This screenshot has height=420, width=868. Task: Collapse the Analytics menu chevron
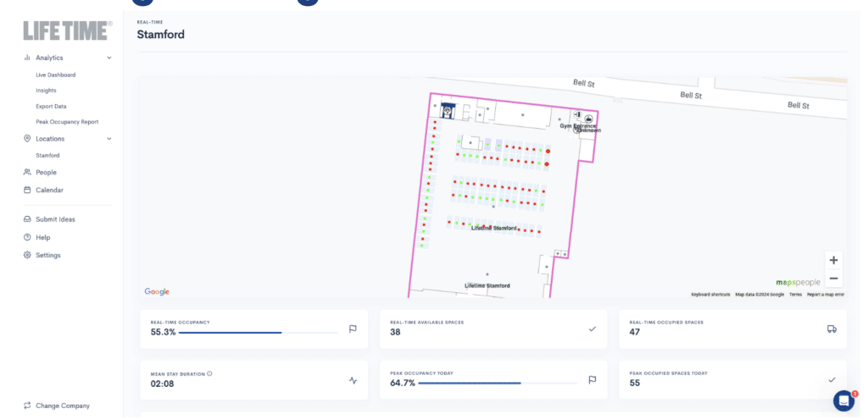109,58
